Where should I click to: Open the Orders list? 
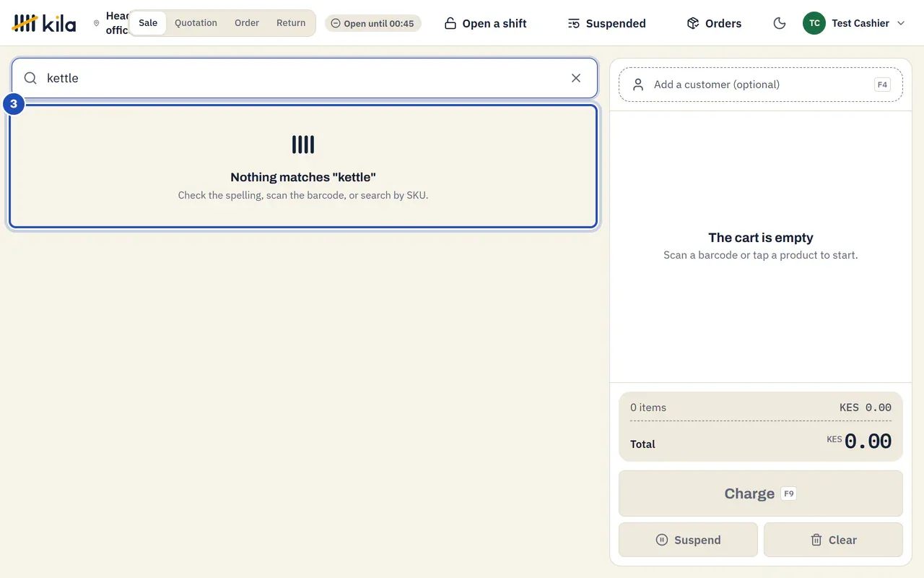tap(714, 23)
